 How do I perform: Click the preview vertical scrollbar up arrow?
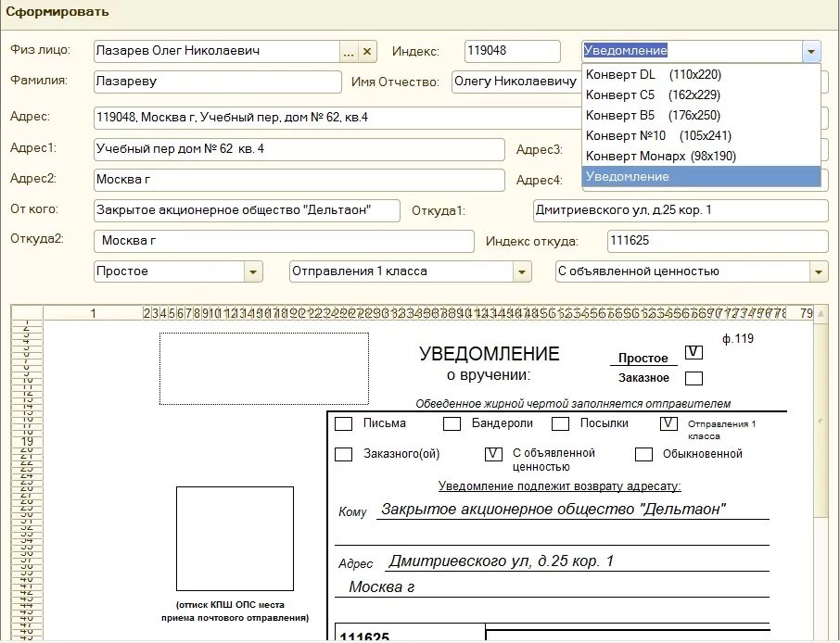tap(821, 314)
